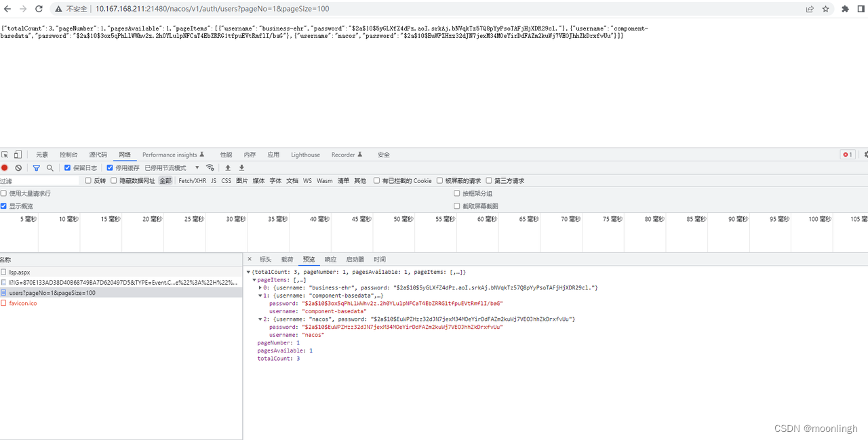Select the favicon.ico request row
The height and width of the screenshot is (440, 868).
click(x=121, y=303)
